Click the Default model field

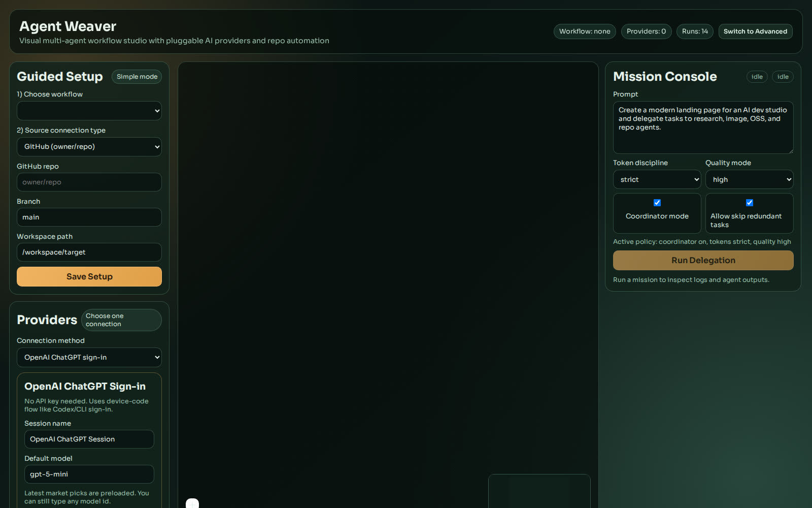(89, 474)
